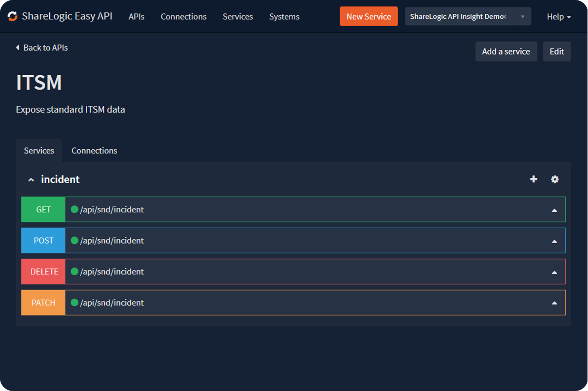Screen dimensions: 588x391
Task: Click the Edit button
Action: [557, 51]
